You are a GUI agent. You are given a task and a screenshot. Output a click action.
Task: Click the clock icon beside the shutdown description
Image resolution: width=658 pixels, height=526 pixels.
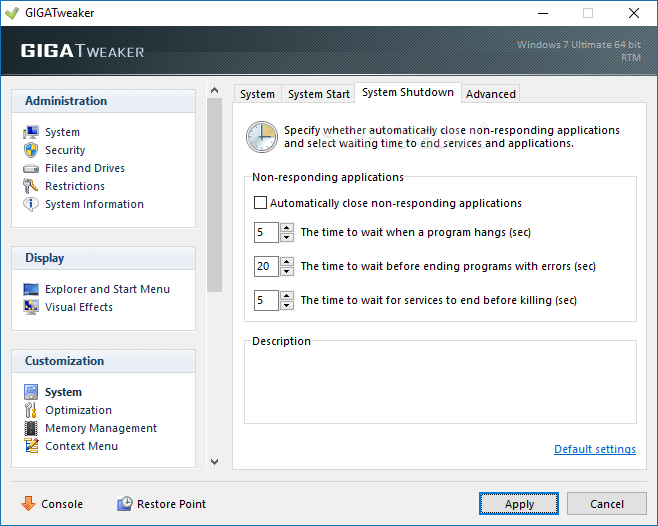(x=262, y=137)
